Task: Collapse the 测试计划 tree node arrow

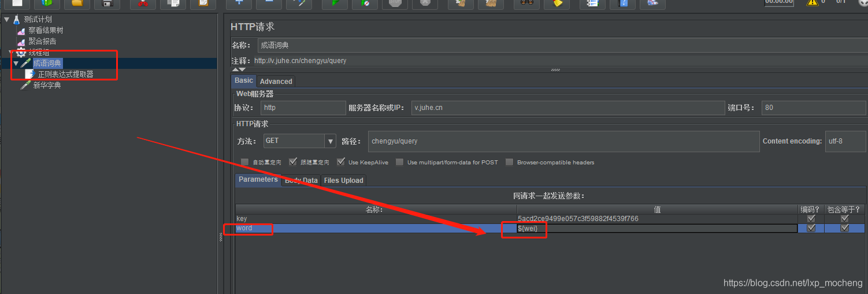Action: pos(6,20)
